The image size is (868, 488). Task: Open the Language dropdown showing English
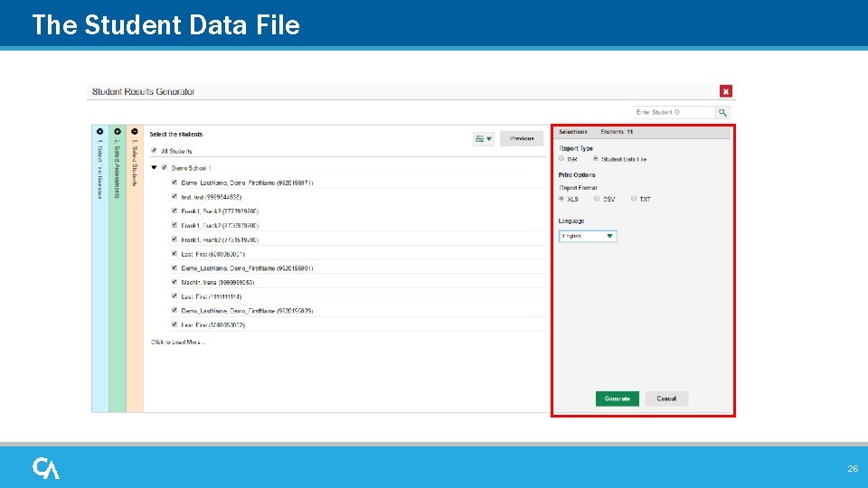[x=588, y=236]
